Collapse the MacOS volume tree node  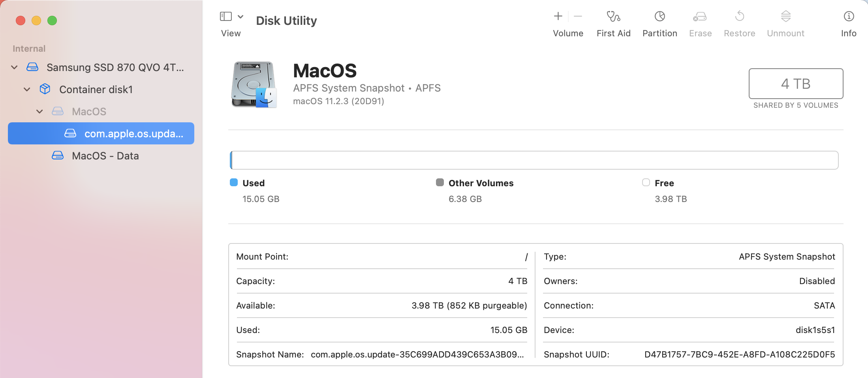39,112
